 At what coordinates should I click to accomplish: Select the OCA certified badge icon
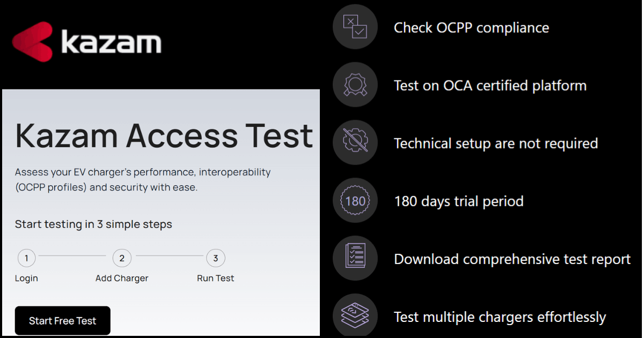355,85
